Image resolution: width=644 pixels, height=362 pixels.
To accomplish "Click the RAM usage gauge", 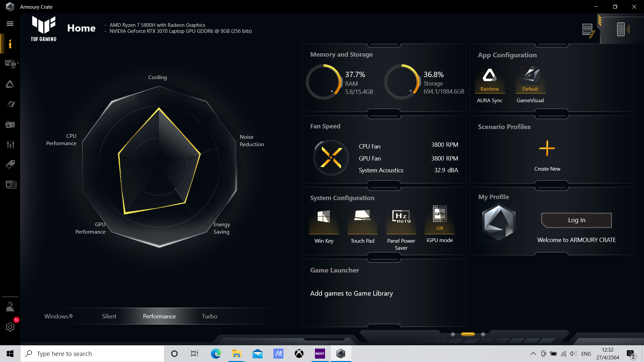I will pyautogui.click(x=324, y=82).
